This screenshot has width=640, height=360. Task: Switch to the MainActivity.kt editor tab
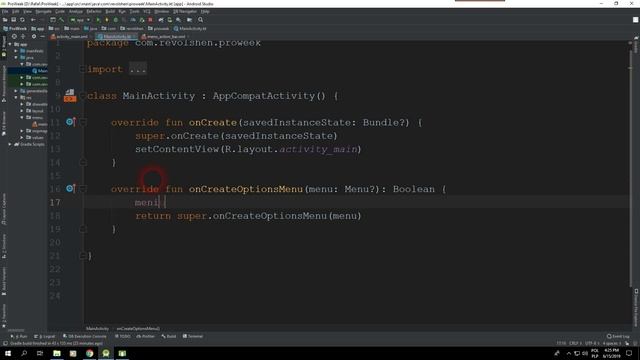tap(116, 36)
